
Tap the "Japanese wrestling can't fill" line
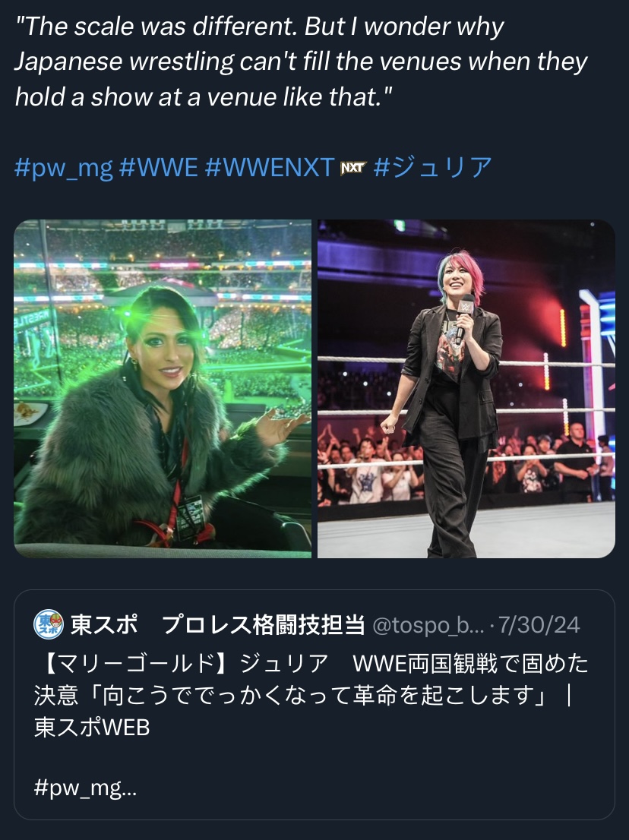301,62
